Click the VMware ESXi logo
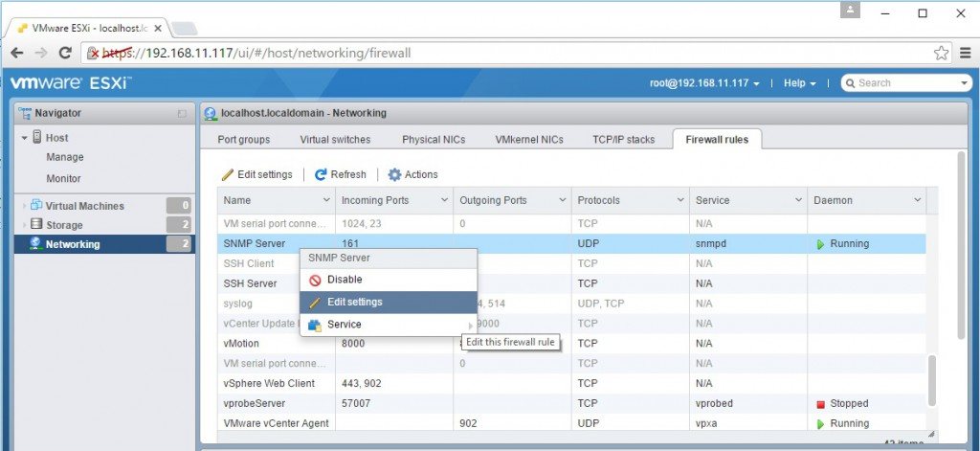 point(71,82)
